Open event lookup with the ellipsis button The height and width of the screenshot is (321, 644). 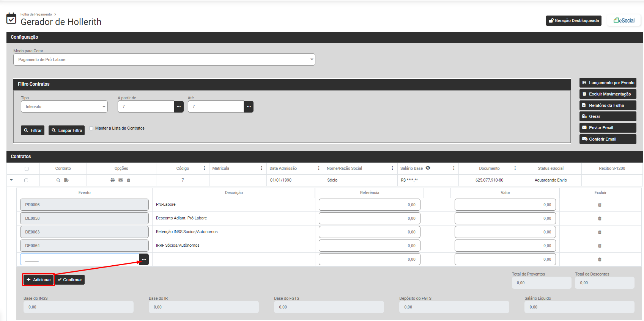click(144, 260)
